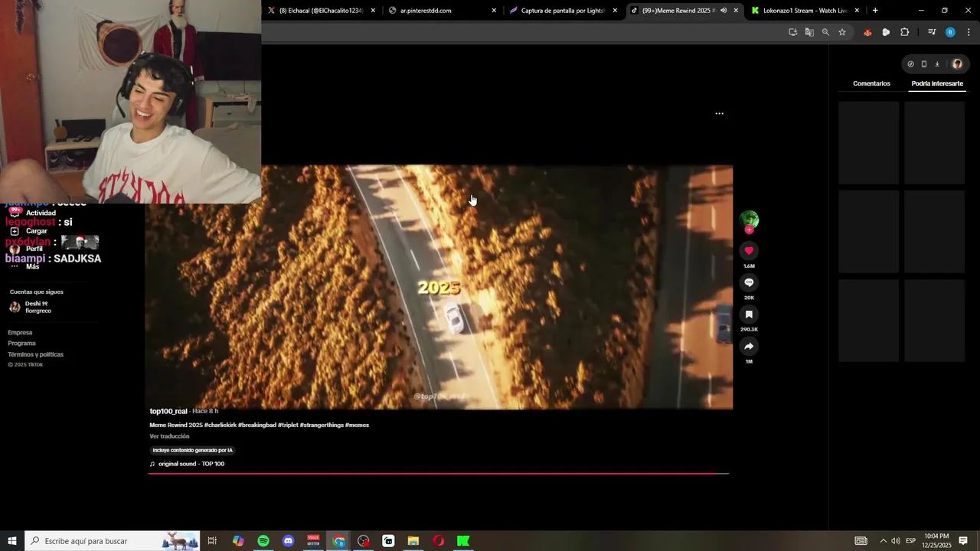Open the #strangerthings hashtag
980x551 pixels.
[322, 425]
